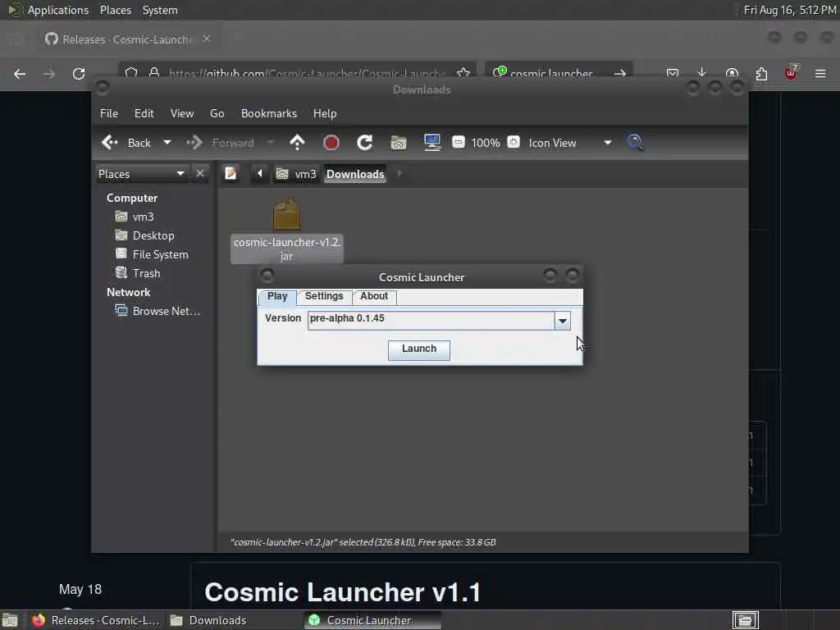
Task: Switch to Firefox Releases taskbar item
Action: point(95,620)
